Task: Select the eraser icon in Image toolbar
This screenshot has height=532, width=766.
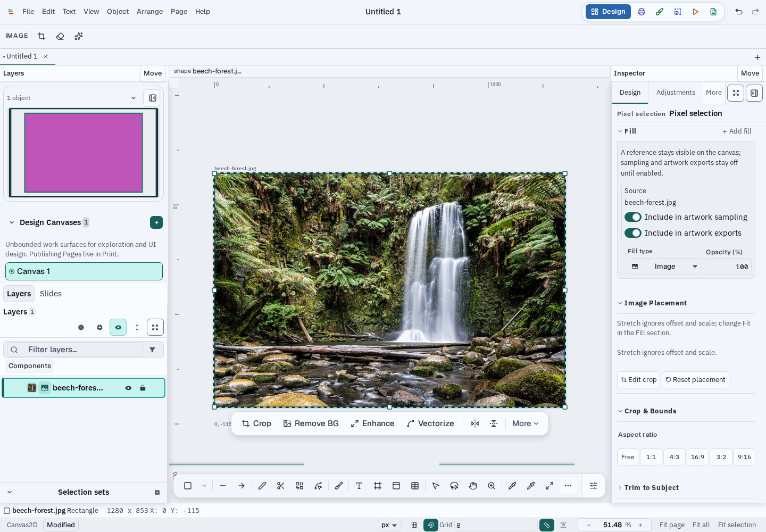Action: (60, 36)
